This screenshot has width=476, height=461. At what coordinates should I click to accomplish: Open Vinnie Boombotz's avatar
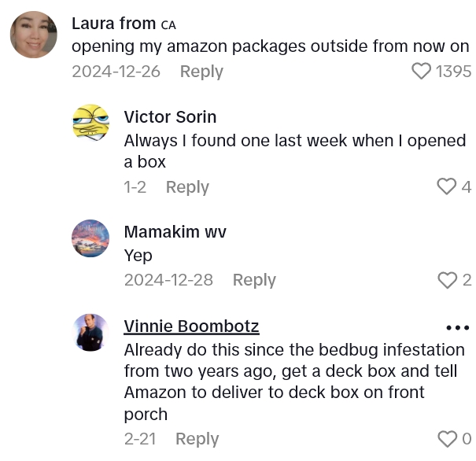[x=90, y=332]
